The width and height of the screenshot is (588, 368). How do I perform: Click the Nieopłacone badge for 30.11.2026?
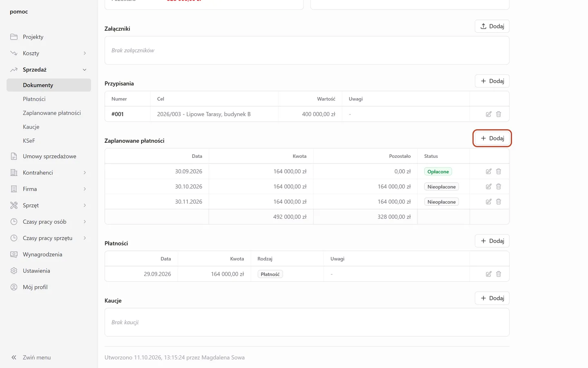point(441,202)
